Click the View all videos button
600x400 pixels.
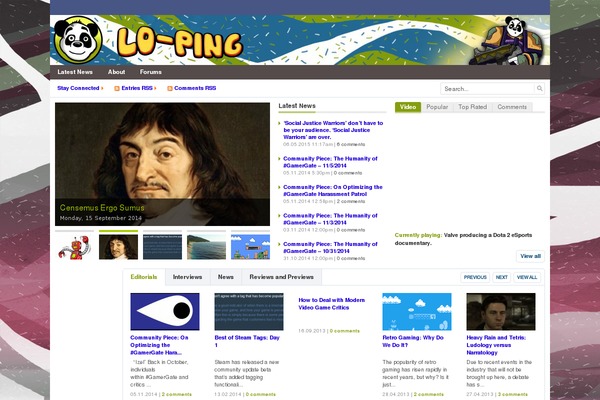point(530,256)
